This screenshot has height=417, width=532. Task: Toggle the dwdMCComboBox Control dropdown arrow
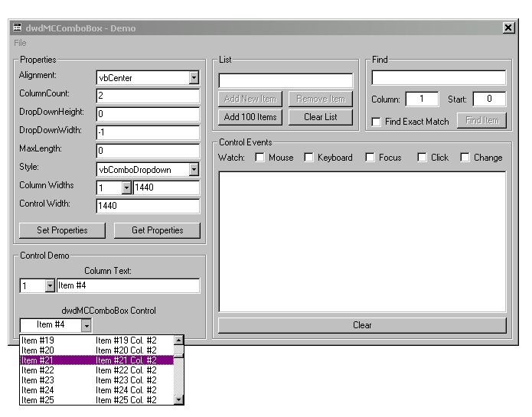(86, 325)
